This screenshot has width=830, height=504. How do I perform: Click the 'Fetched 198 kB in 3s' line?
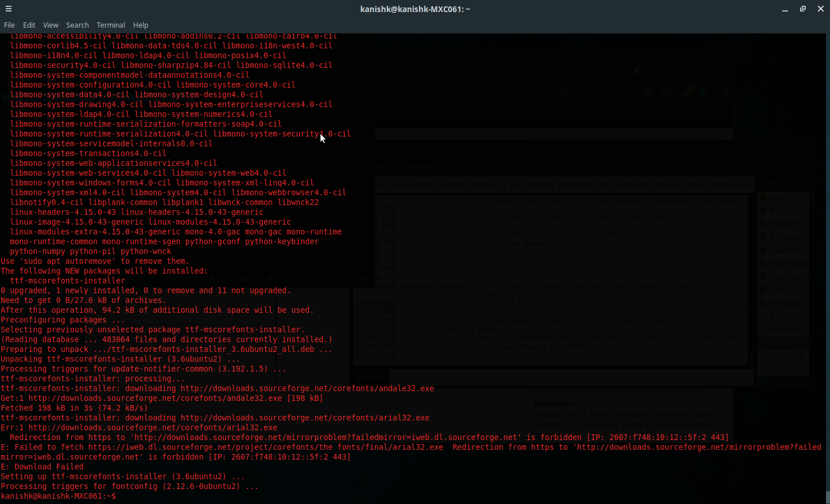click(x=74, y=408)
